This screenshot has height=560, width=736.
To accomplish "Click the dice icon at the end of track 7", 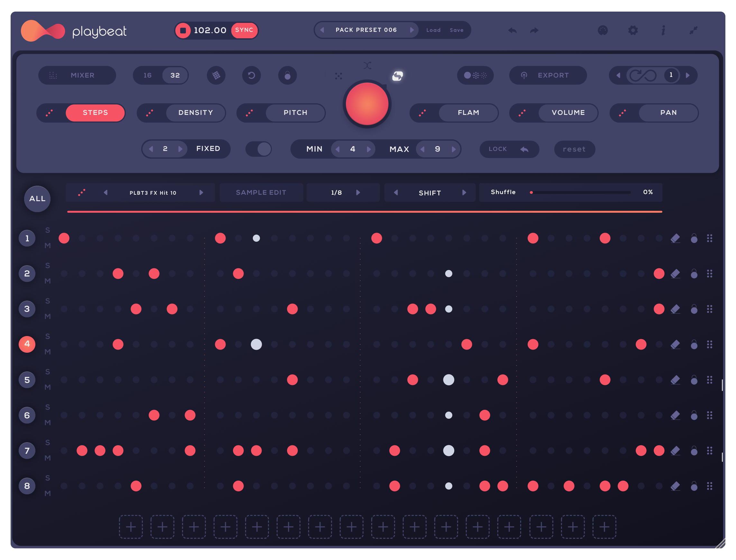I will (x=710, y=450).
